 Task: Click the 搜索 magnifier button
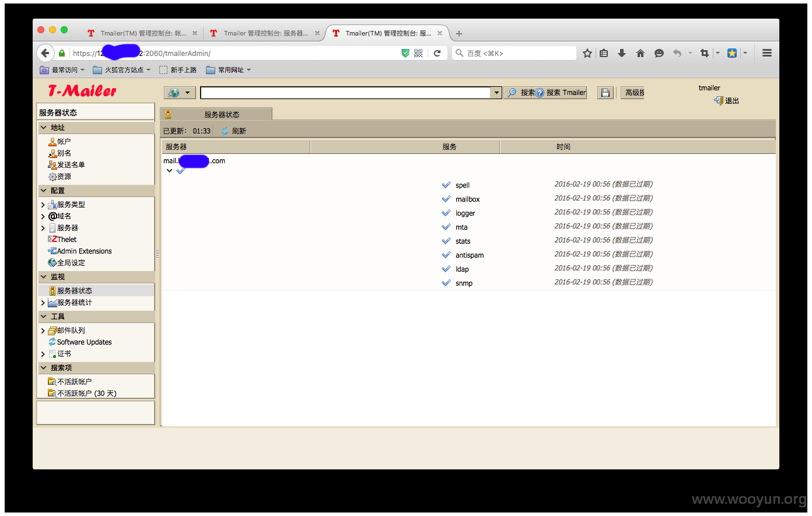point(520,93)
